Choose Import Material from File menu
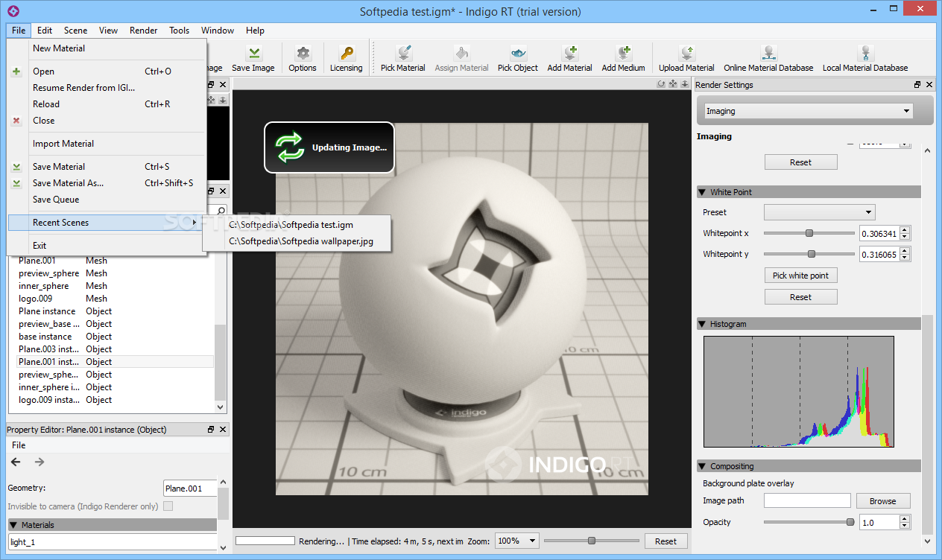 63,144
